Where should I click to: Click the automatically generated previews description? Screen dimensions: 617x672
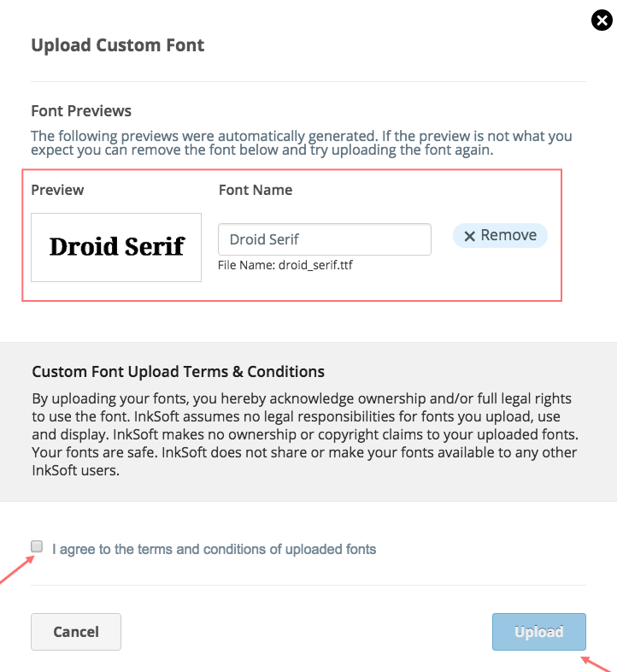point(301,143)
